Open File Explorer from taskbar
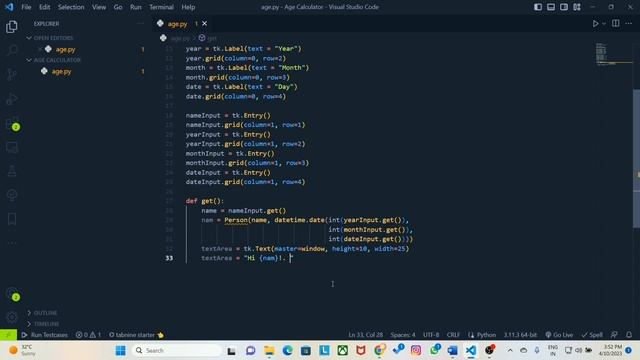Screen dimensions: 640x360 (269, 350)
